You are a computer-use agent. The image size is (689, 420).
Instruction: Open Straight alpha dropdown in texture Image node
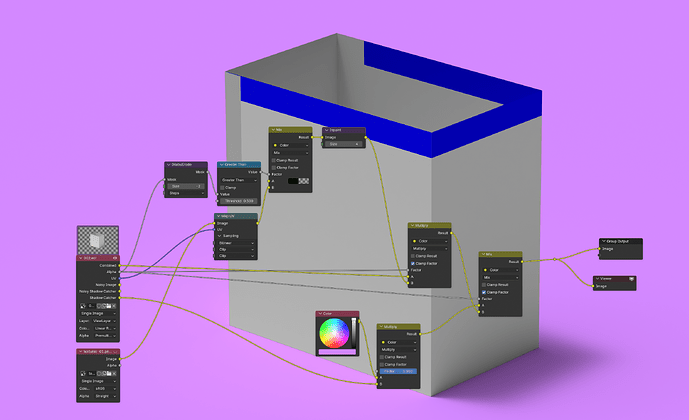tap(104, 396)
